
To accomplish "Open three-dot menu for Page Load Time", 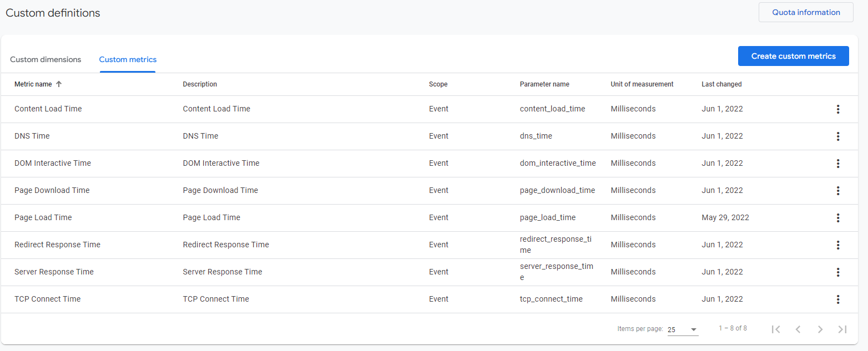I will coord(837,218).
